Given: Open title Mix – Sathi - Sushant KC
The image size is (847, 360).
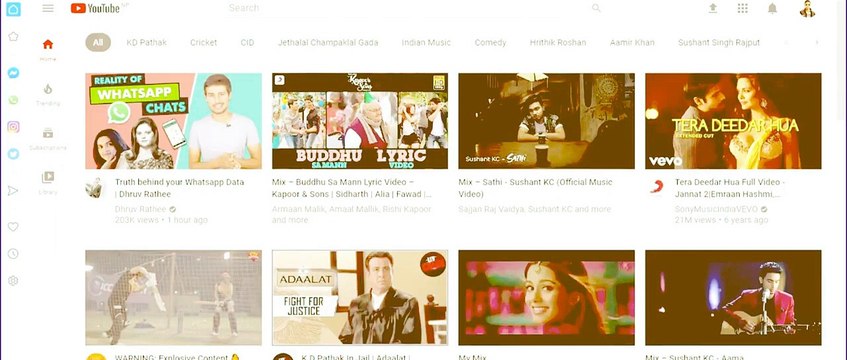Looking at the screenshot, I should pos(535,188).
